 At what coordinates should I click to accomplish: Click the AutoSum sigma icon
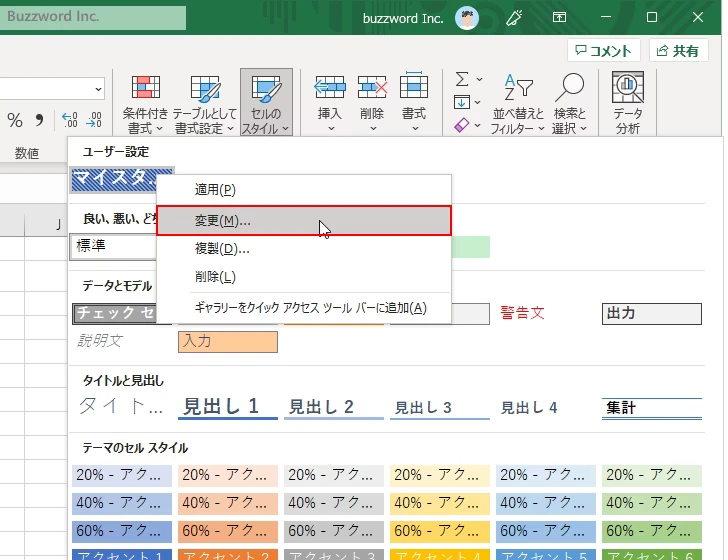click(x=462, y=79)
